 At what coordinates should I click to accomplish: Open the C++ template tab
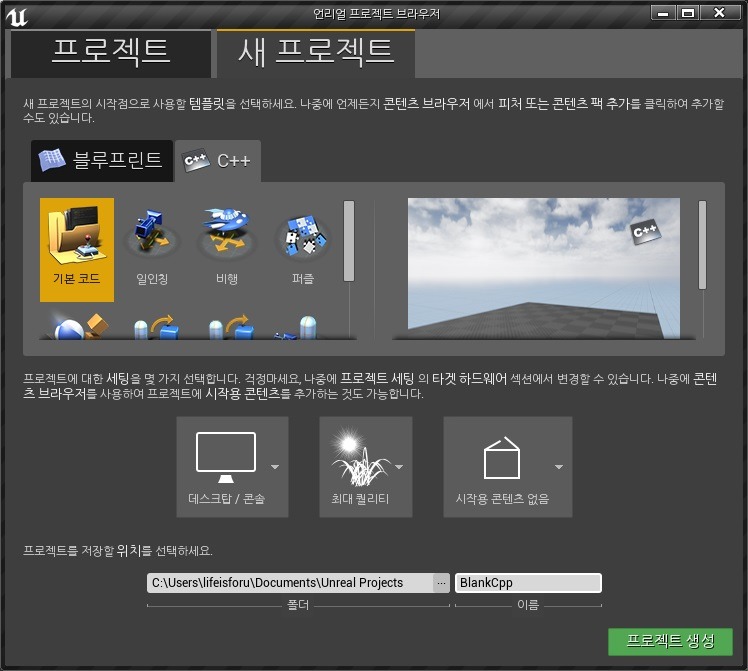click(x=218, y=161)
